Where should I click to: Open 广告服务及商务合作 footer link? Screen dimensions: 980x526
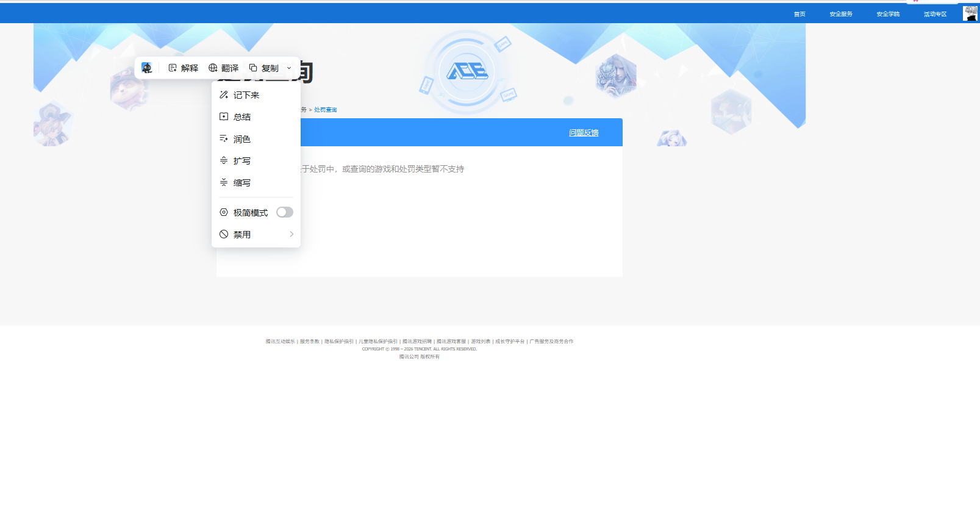[551, 341]
